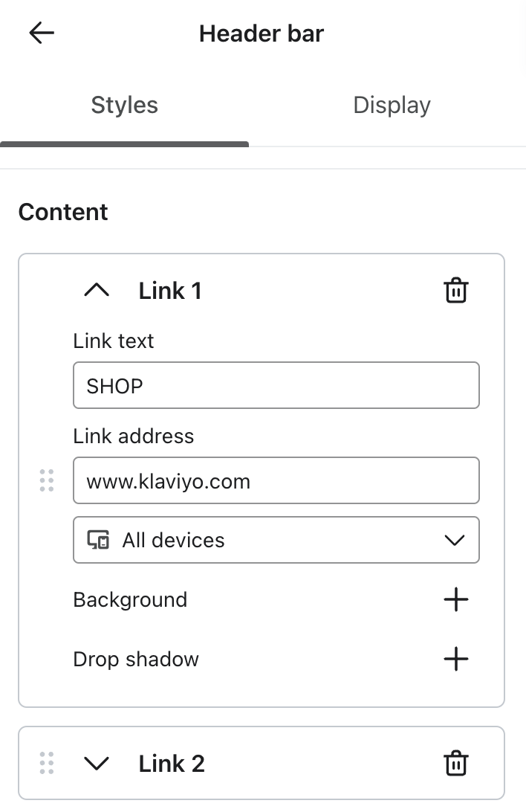Click the Link 1 heading text
Image resolution: width=526 pixels, height=812 pixels.
[x=170, y=290]
